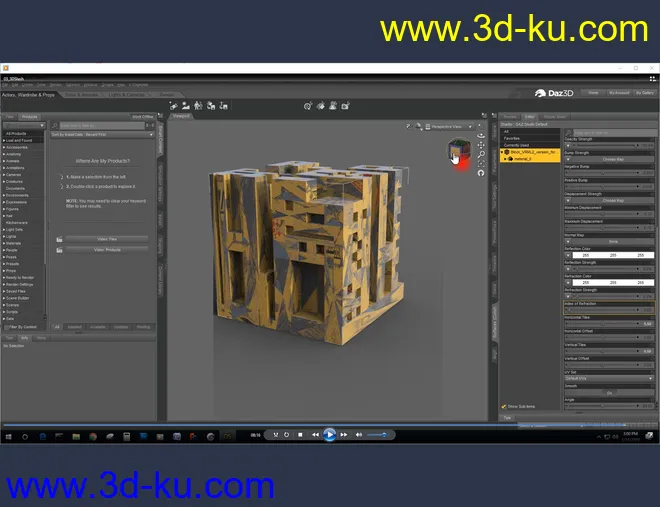The image size is (660, 507).
Task: Expand the Accessories category
Action: 18,146
